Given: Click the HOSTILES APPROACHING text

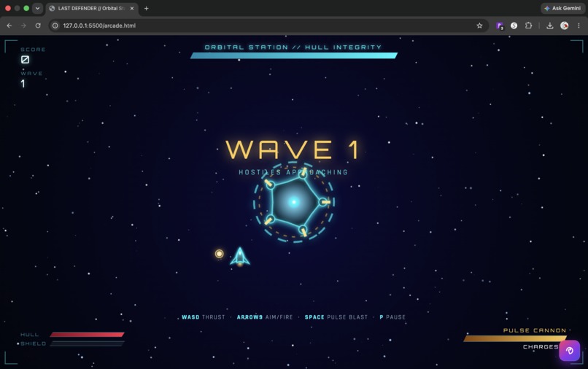Looking at the screenshot, I should click(293, 172).
